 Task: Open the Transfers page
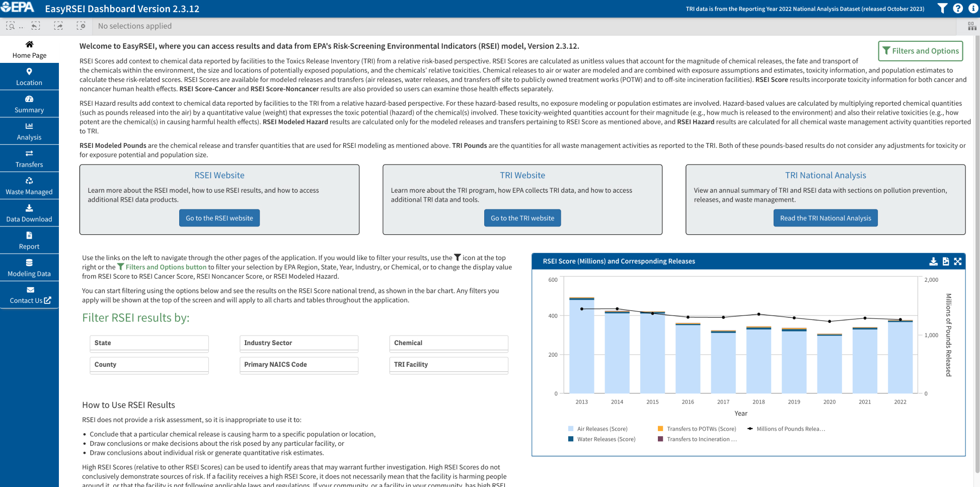tap(29, 158)
